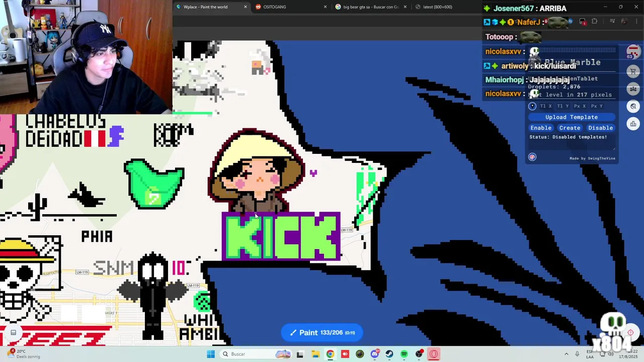Image resolution: width=644 pixels, height=362 pixels.
Task: Open the browser three-dot menu
Action: [636, 22]
